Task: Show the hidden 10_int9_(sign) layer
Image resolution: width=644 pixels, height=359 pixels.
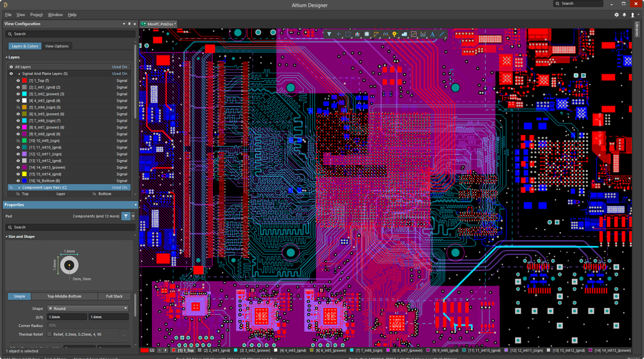Action: coord(18,141)
